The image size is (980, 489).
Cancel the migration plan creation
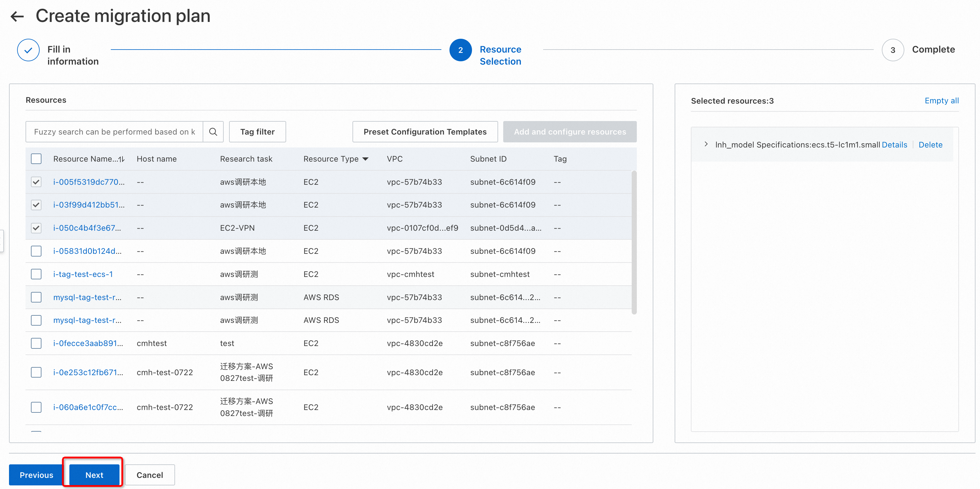(150, 475)
